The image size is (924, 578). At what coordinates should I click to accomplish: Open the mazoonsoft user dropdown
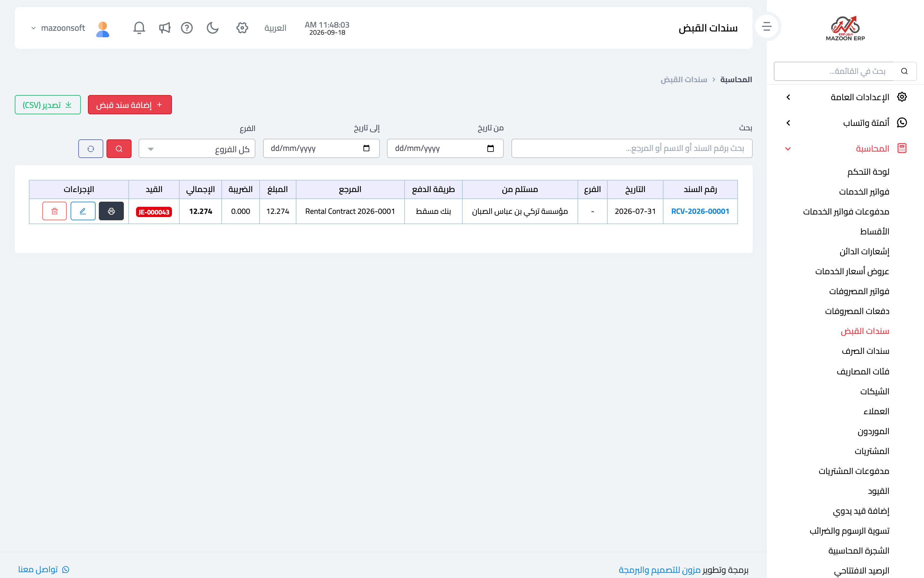pyautogui.click(x=58, y=28)
